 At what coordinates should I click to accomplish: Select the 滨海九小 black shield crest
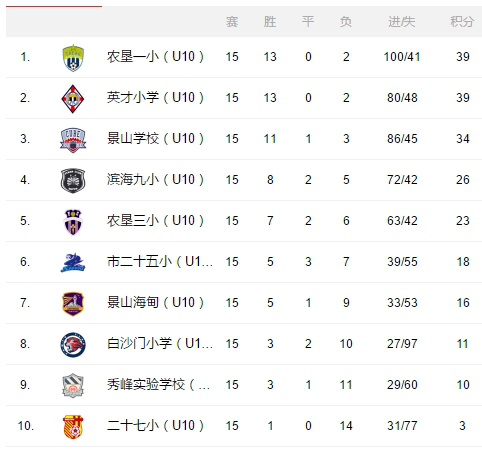tap(73, 181)
